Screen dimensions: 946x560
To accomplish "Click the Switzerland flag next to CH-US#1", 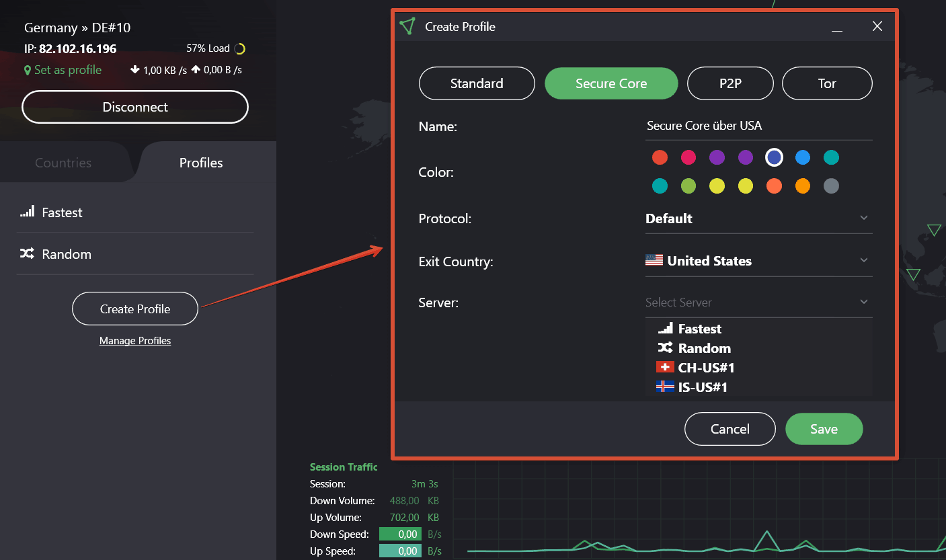I will point(665,367).
